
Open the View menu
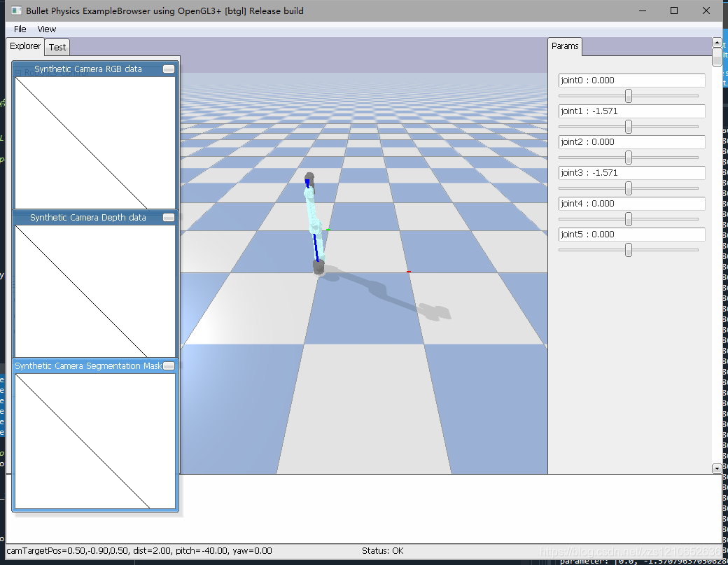point(46,29)
